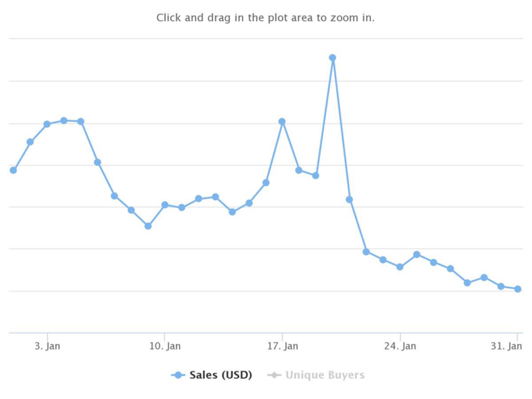Viewport: 532px width, 399px height.
Task: Click the 3. Jan axis label
Action: 47,346
